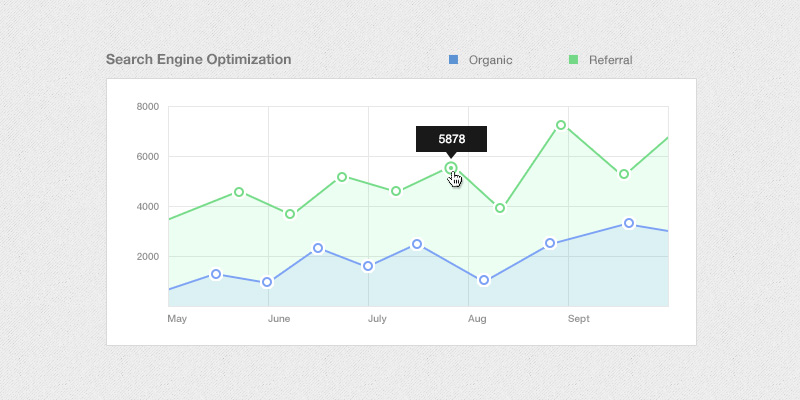Select the green point just after July gridline
Screen dimensions: 800x400
pyautogui.click(x=395, y=191)
